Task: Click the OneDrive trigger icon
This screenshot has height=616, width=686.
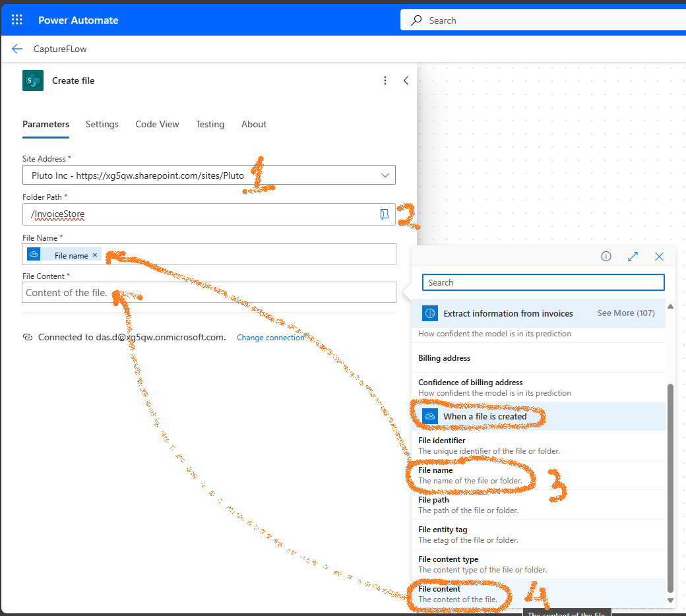Action: point(430,416)
